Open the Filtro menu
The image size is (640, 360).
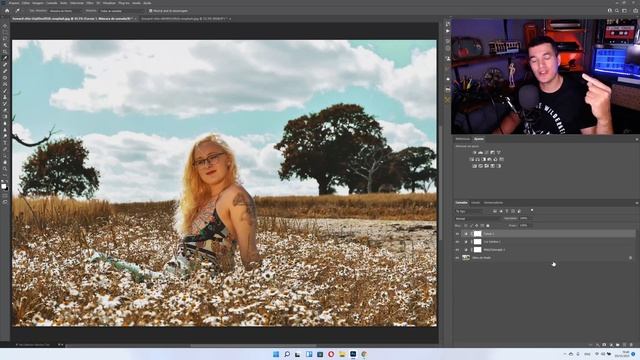point(90,3)
